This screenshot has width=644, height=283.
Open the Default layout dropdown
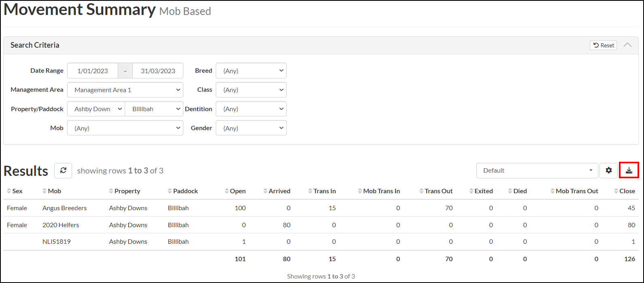tap(537, 170)
